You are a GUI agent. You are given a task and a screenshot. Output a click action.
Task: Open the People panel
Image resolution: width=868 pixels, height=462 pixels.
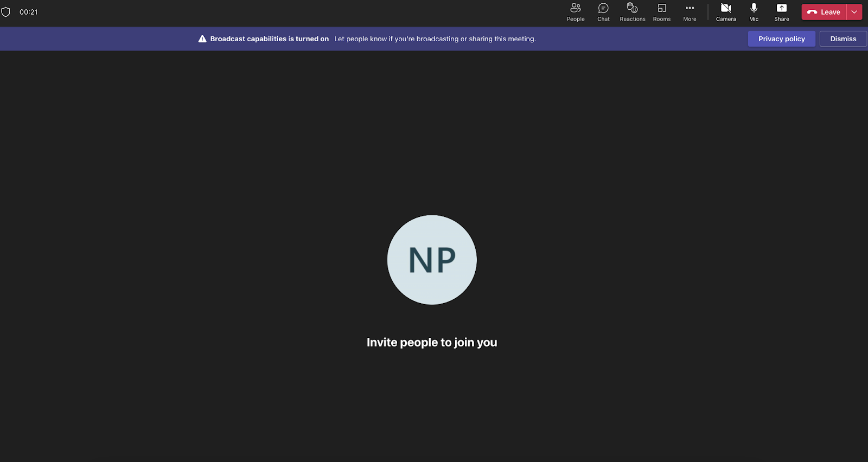click(576, 12)
